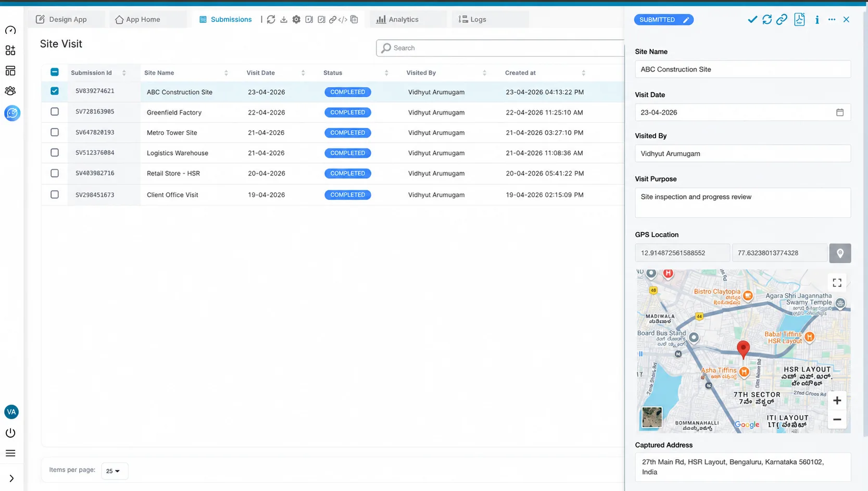Check the Client Office Visit row checkbox
This screenshot has width=868, height=491.
[x=55, y=194]
